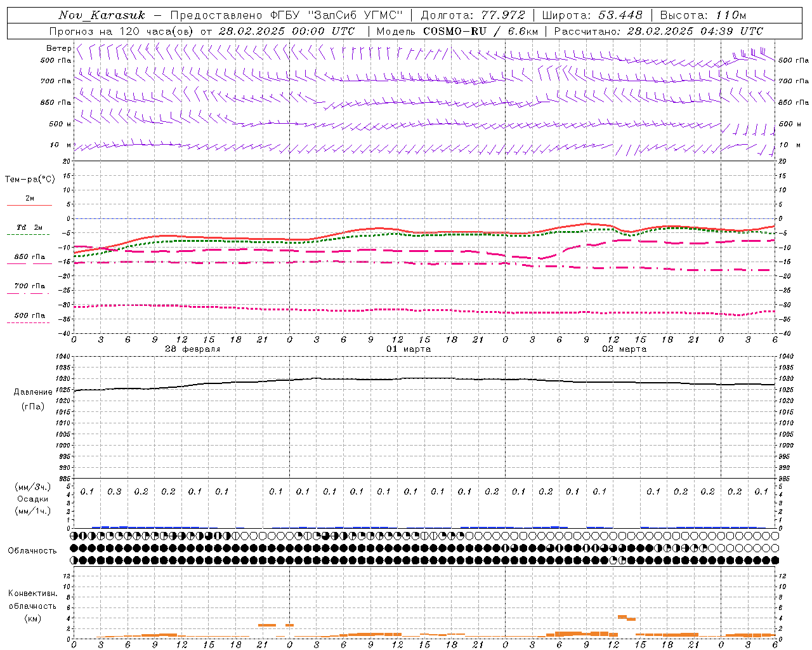Click the 'Модель COSMO-RU / 6.6км' text
Screen dimensions: 812x650
click(457, 31)
